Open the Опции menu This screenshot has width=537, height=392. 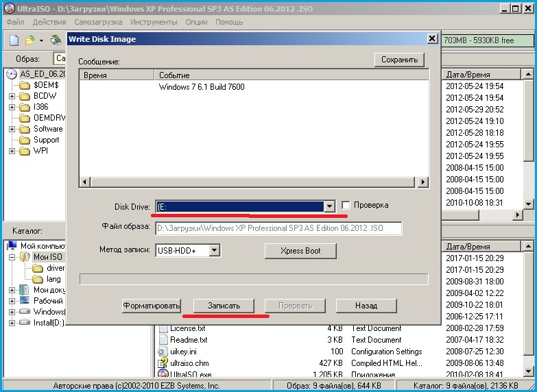tap(196, 22)
